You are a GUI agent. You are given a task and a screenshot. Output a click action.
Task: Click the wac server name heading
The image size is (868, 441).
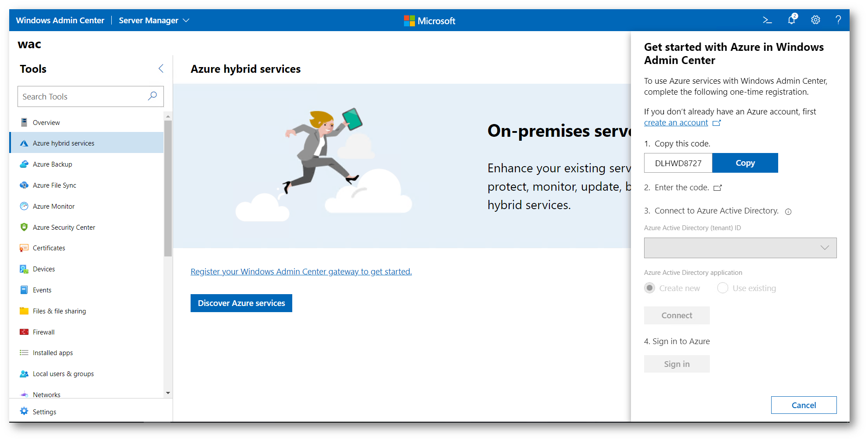[x=29, y=44]
